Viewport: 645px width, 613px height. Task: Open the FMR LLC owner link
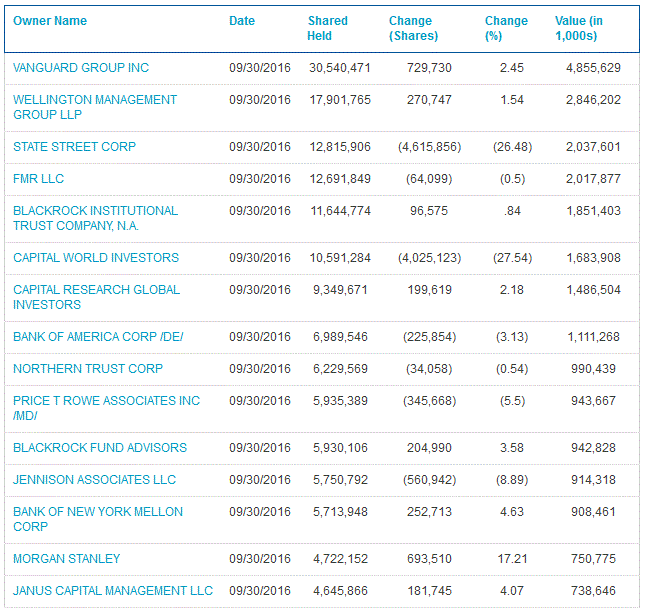(39, 179)
